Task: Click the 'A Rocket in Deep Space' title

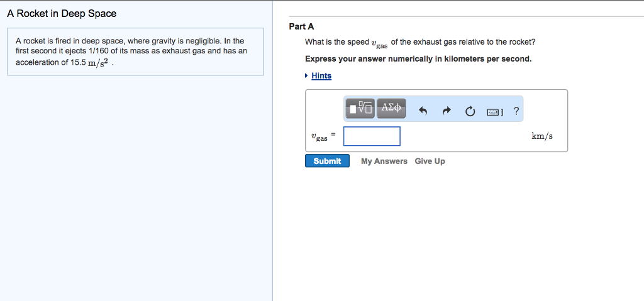Action: click(x=62, y=13)
